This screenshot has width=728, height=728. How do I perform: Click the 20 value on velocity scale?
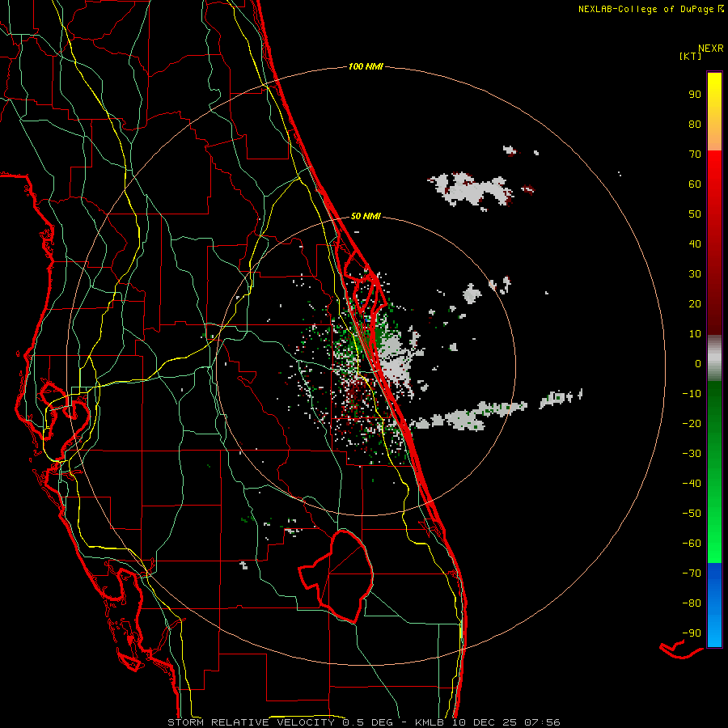pyautogui.click(x=695, y=303)
